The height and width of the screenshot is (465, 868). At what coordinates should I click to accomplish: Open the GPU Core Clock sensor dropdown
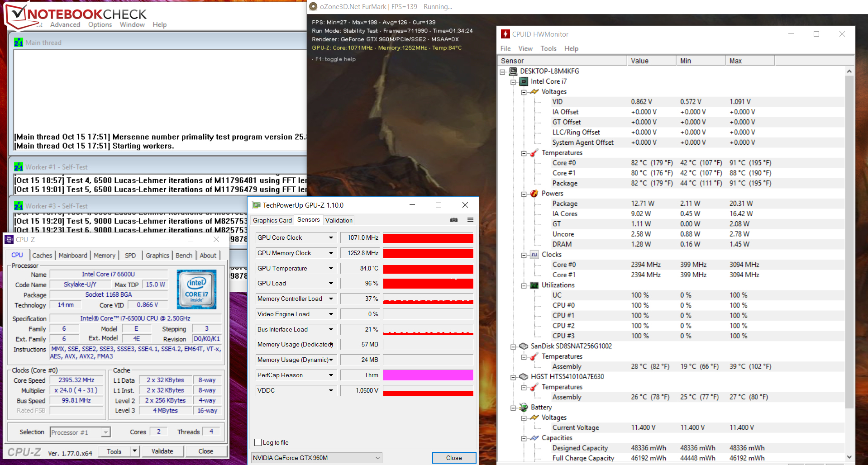point(331,237)
